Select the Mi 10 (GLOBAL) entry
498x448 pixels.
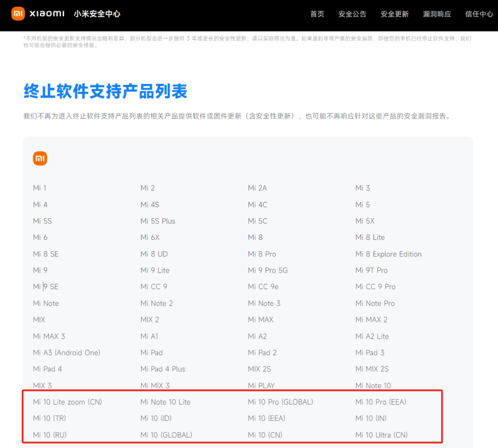tap(166, 435)
